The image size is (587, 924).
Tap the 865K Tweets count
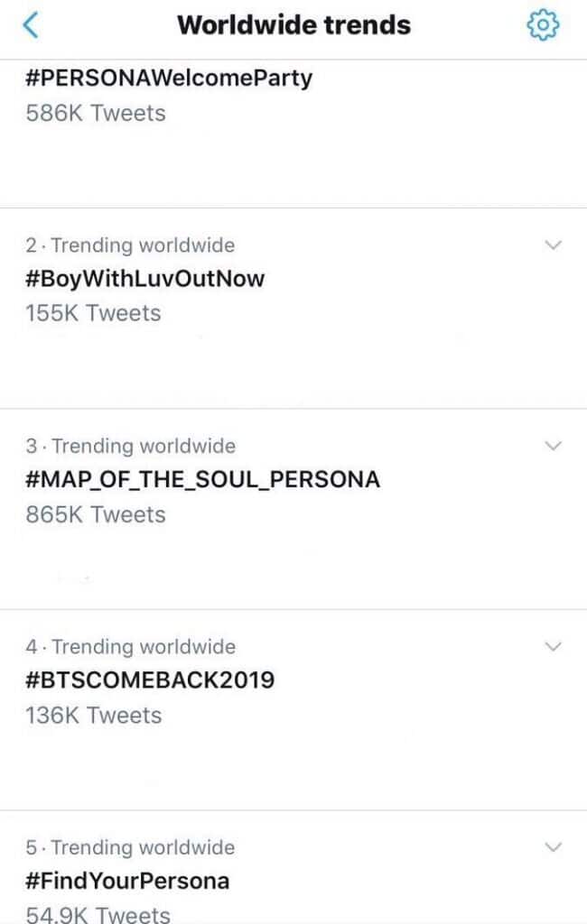96,514
